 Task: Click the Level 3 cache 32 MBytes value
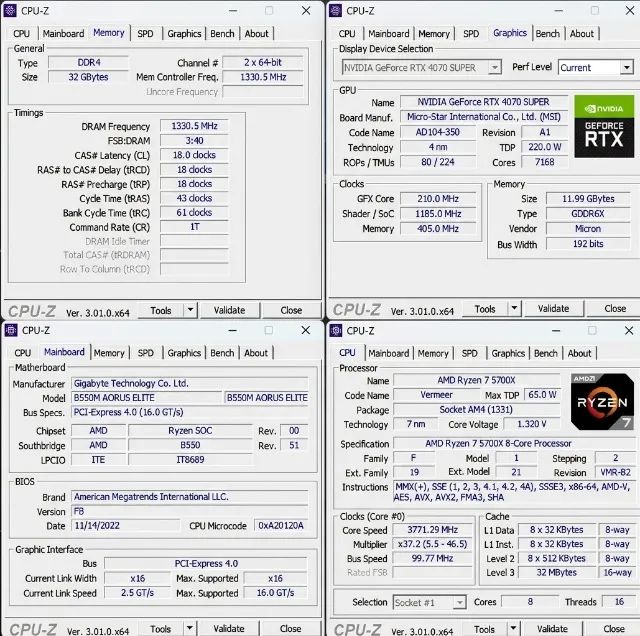(x=557, y=573)
